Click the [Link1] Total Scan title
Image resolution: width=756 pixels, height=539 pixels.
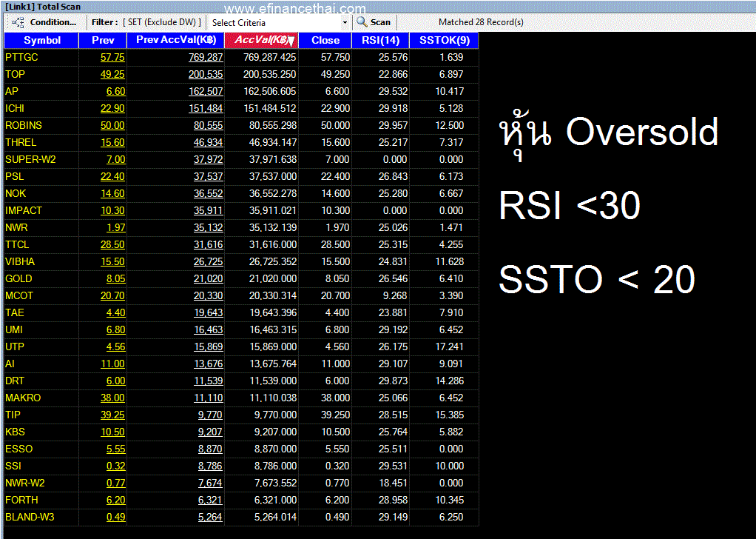point(42,7)
